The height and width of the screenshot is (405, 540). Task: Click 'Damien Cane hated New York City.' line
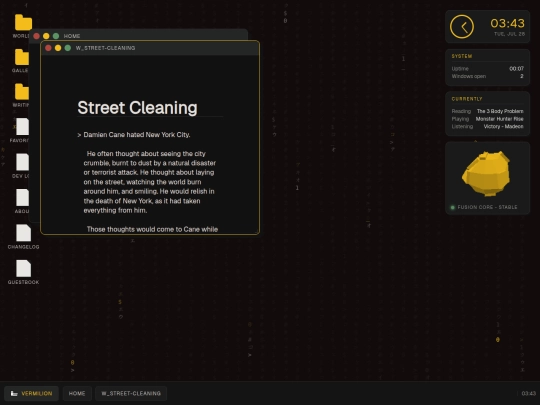[137, 135]
